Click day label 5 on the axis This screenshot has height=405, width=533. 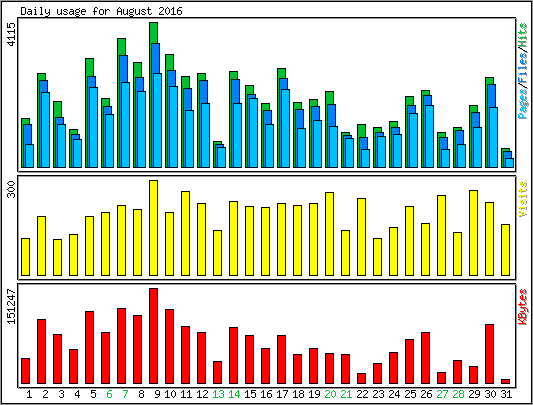pyautogui.click(x=93, y=394)
